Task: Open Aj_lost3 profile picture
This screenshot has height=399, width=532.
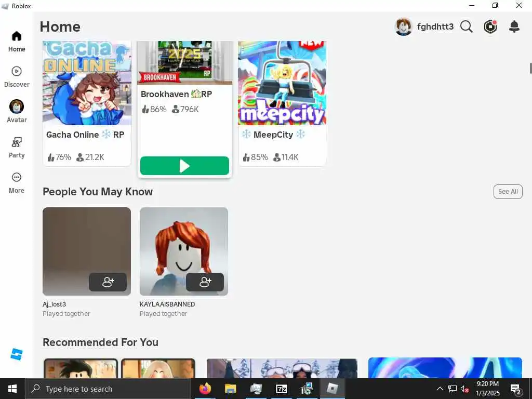Action: pos(87,251)
